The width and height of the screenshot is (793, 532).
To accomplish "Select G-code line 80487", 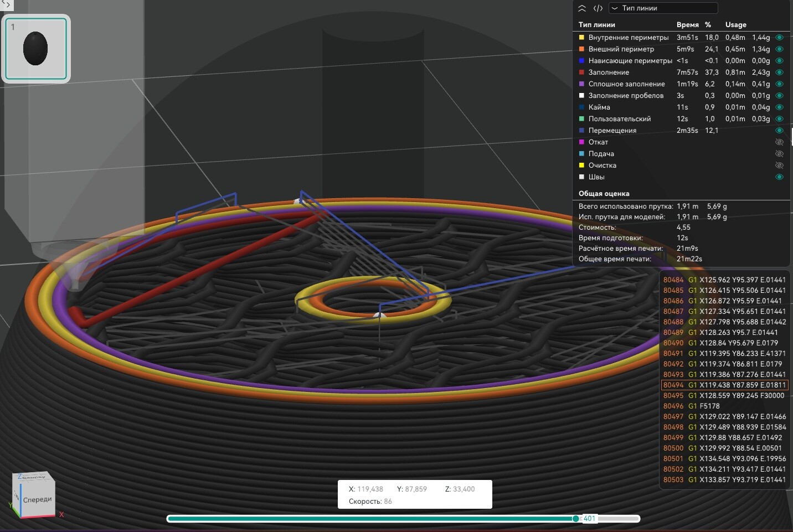I will (724, 312).
